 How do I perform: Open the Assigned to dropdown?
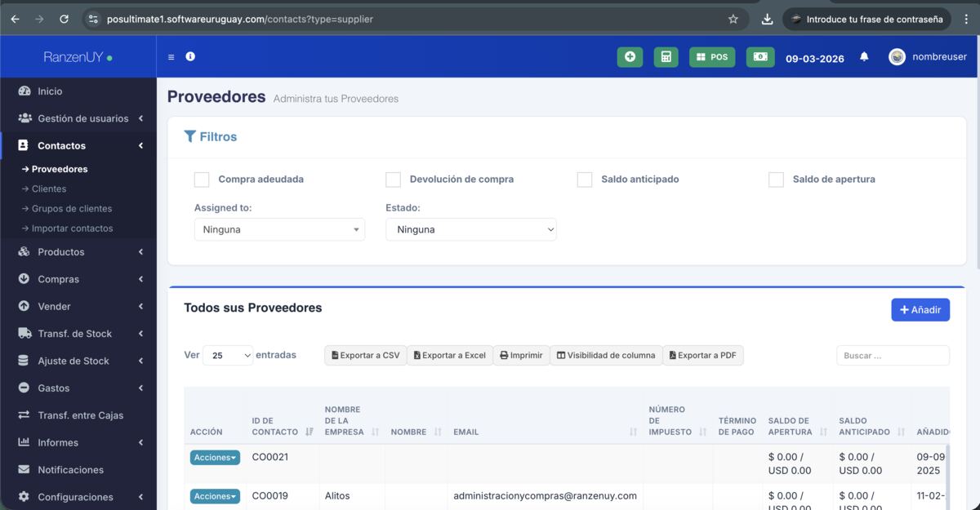[279, 230]
